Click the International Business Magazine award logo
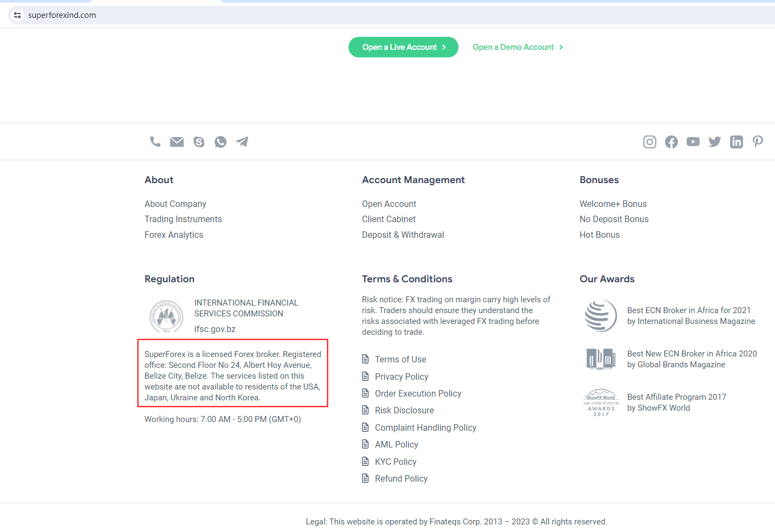This screenshot has height=532, width=775. 601,316
